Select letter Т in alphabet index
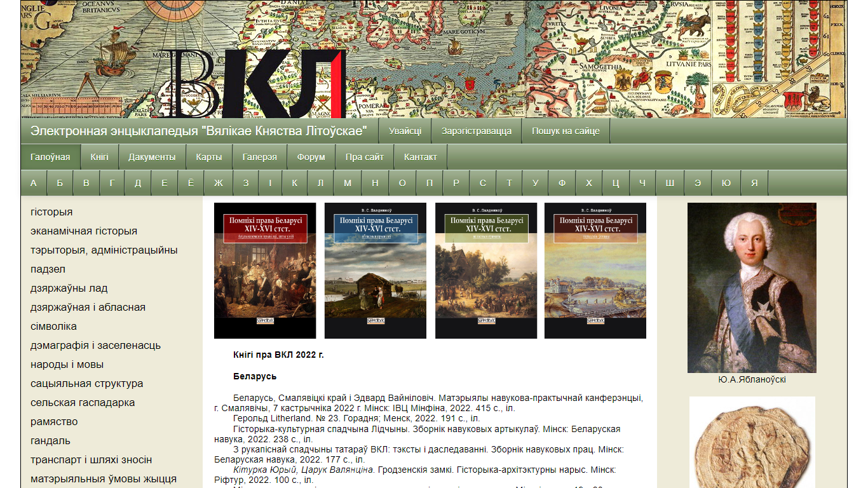The width and height of the screenshot is (868, 488). tap(509, 183)
